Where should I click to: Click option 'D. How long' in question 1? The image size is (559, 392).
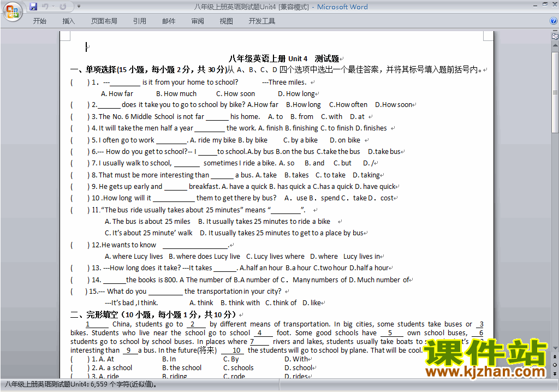[x=296, y=93]
